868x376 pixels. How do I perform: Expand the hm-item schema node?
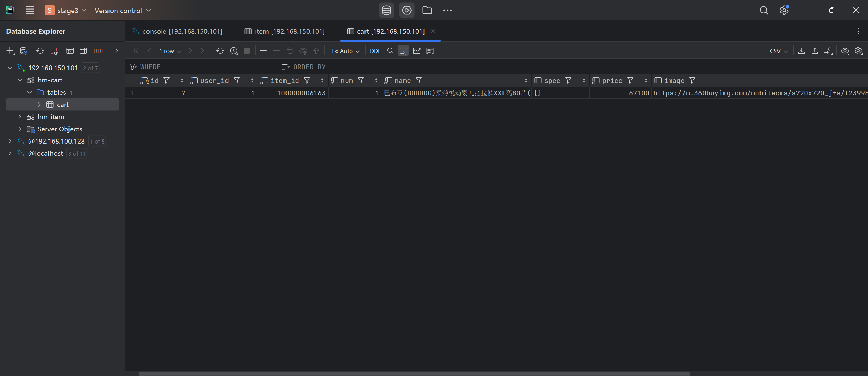coord(20,117)
